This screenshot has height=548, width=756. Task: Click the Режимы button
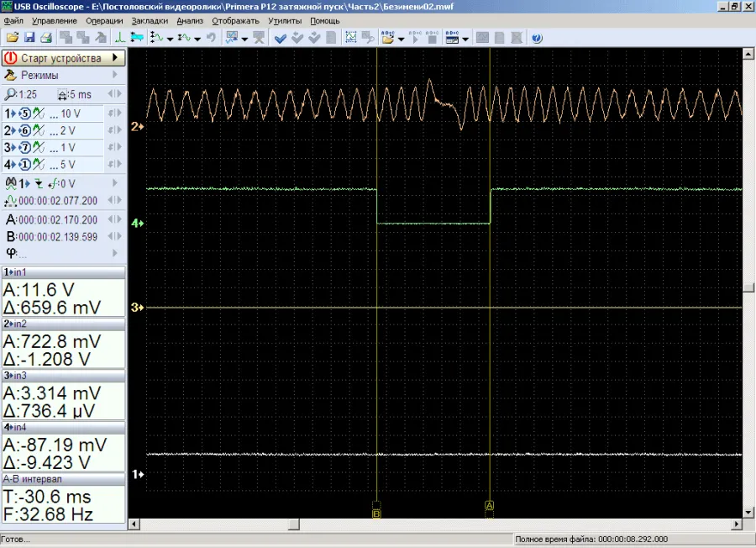pyautogui.click(x=64, y=76)
